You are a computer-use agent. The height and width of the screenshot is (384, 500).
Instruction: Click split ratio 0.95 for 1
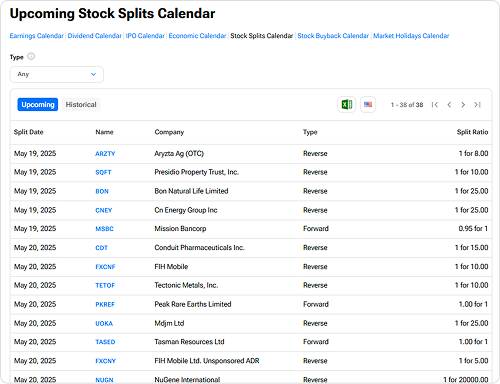click(x=473, y=229)
